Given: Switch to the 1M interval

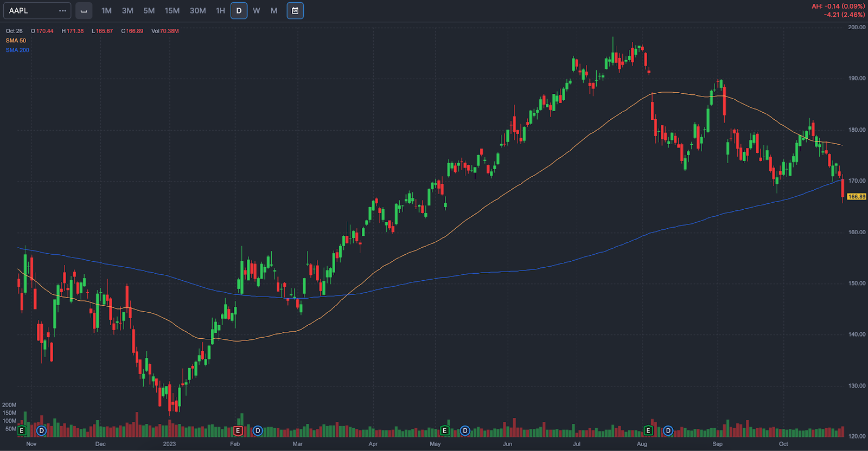Looking at the screenshot, I should 106,11.
